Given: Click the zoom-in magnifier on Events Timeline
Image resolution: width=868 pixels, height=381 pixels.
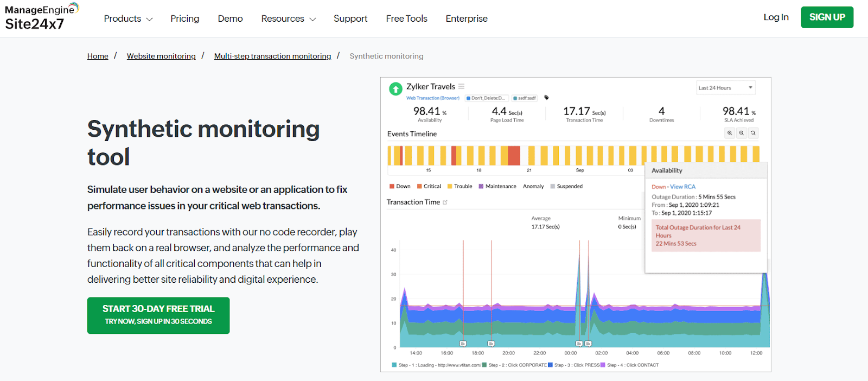Looking at the screenshot, I should click(x=730, y=133).
